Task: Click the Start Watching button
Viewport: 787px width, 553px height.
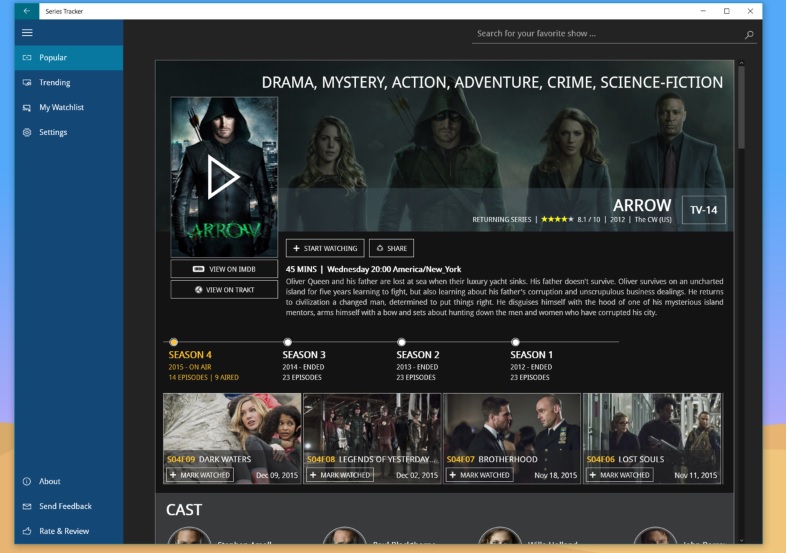Action: click(324, 248)
